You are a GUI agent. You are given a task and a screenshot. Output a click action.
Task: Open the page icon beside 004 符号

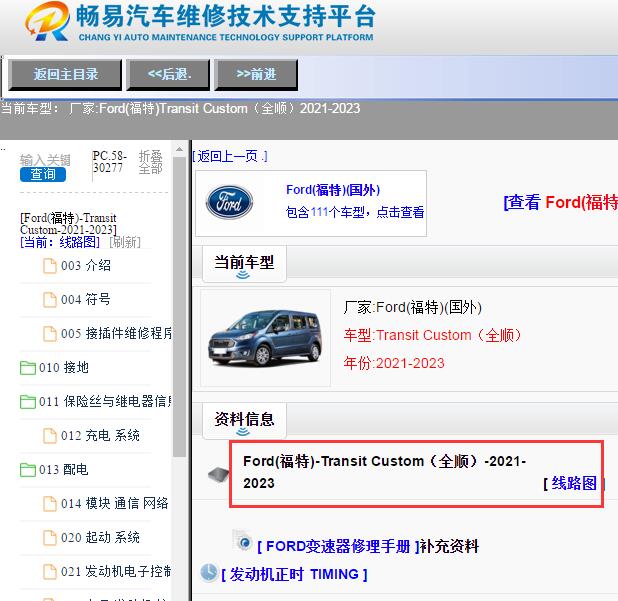[50, 300]
